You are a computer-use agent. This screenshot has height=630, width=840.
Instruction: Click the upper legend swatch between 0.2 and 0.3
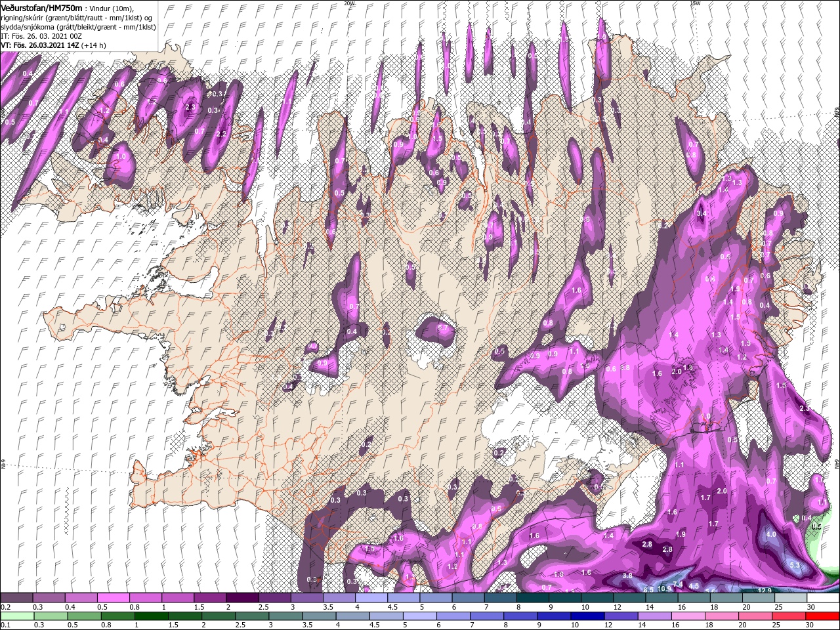16,598
